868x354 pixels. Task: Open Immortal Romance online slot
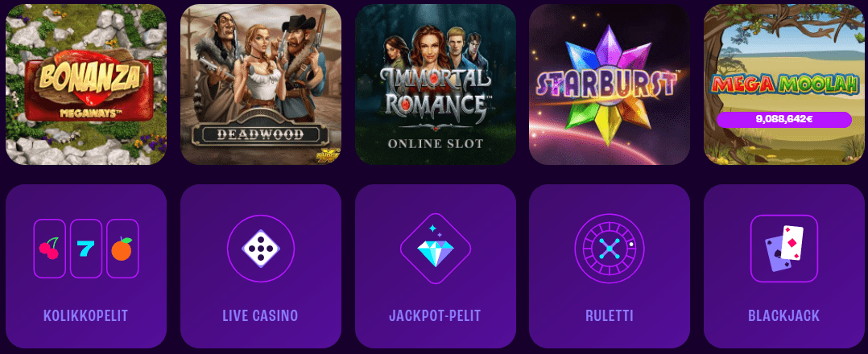[435, 84]
